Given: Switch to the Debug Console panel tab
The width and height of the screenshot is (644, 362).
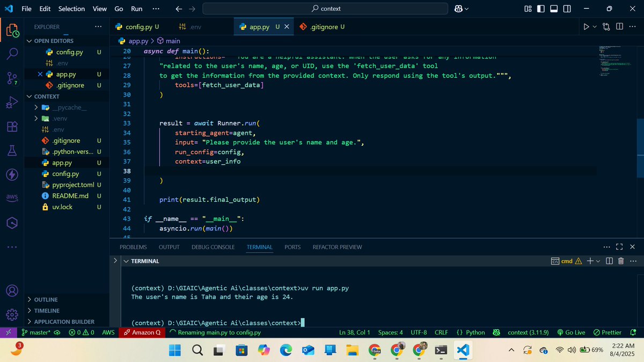Looking at the screenshot, I should coord(213,247).
